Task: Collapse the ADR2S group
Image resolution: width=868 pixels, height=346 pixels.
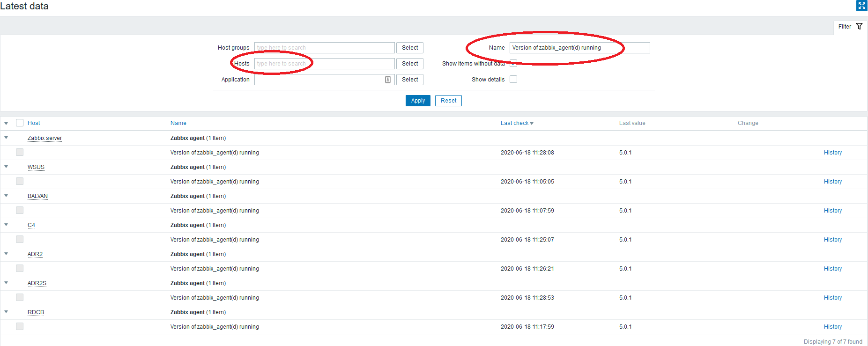Action: (x=6, y=283)
